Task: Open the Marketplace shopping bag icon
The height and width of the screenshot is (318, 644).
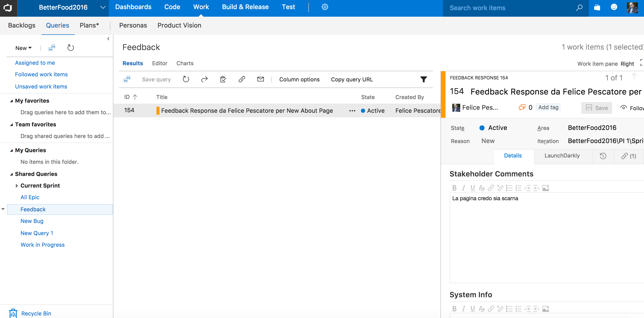Action: [x=597, y=8]
